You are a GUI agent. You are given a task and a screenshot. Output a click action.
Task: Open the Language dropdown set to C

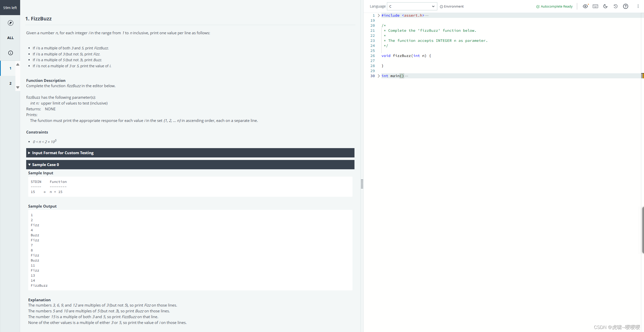412,6
